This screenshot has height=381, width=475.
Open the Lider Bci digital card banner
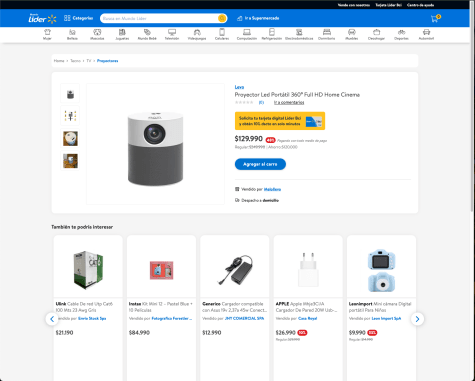click(280, 121)
